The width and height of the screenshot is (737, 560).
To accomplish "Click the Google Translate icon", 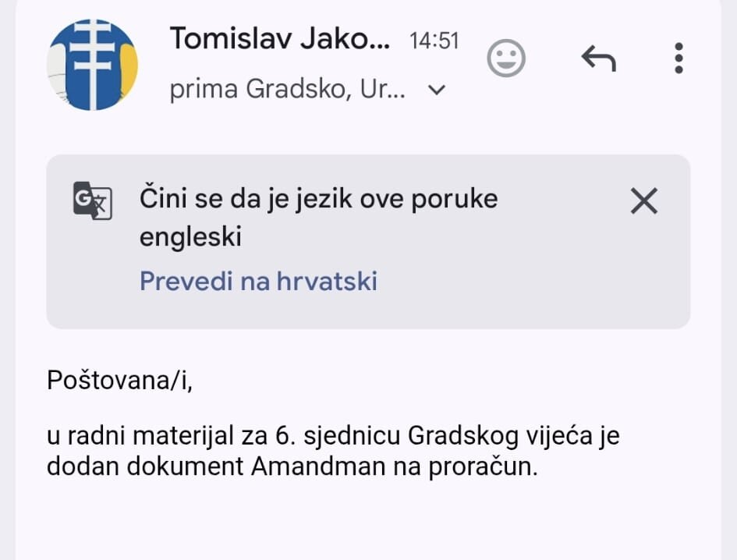I will (93, 201).
